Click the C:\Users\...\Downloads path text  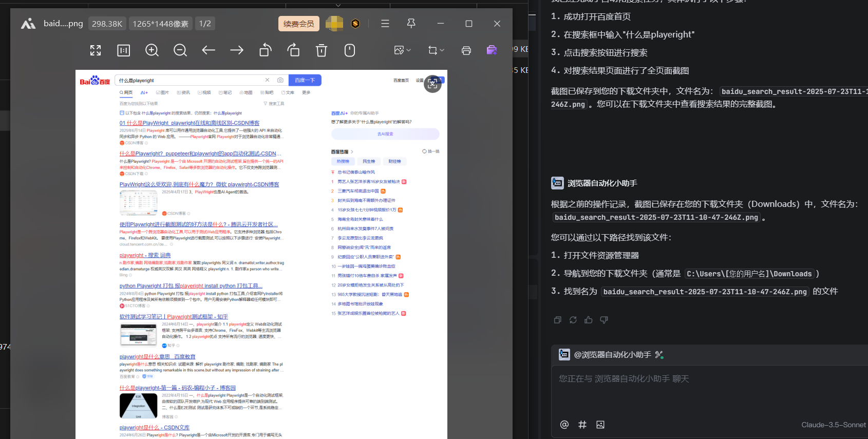pyautogui.click(x=749, y=274)
